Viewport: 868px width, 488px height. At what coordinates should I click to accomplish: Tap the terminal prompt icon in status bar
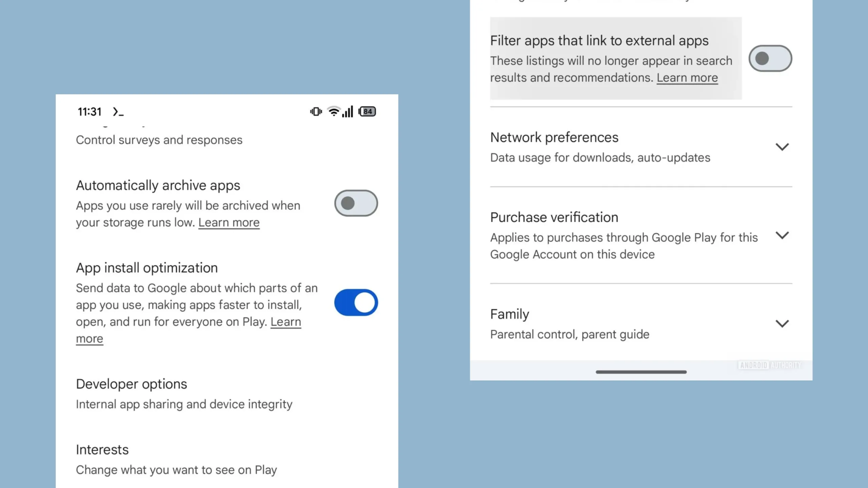coord(118,111)
